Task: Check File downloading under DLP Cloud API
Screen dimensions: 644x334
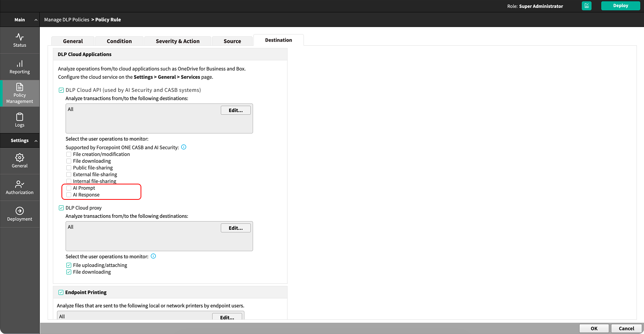Action: [69, 161]
